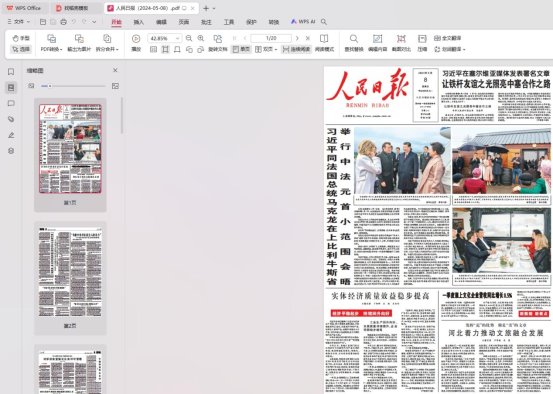Jump to the first page arrow
This screenshot has height=394, width=553.
pyautogui.click(x=234, y=38)
